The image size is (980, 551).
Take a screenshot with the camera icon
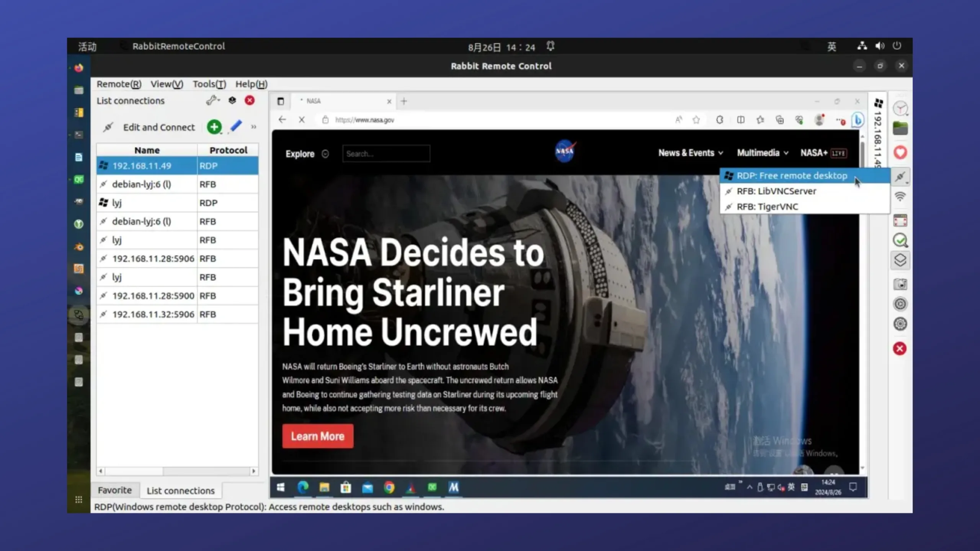pos(900,284)
